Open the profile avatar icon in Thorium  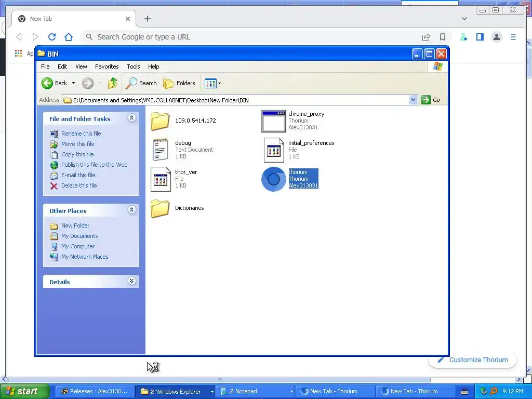pos(497,37)
